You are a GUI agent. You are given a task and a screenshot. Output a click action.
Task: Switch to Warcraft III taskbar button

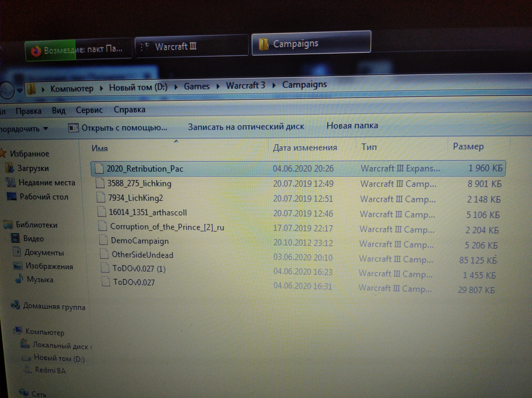click(x=192, y=46)
